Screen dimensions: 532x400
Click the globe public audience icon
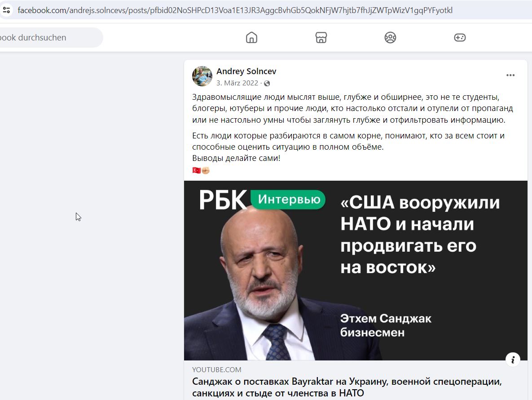tap(267, 83)
